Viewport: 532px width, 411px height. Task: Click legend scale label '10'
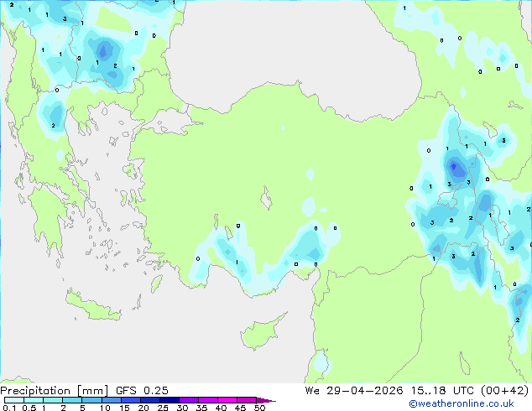pyautogui.click(x=105, y=408)
